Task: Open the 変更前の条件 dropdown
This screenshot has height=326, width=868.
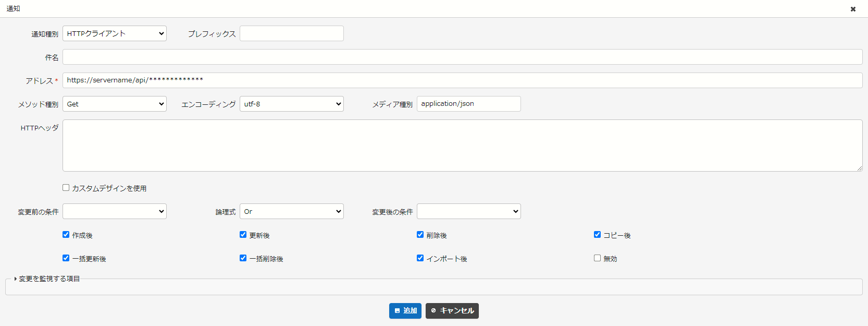Action: point(115,211)
